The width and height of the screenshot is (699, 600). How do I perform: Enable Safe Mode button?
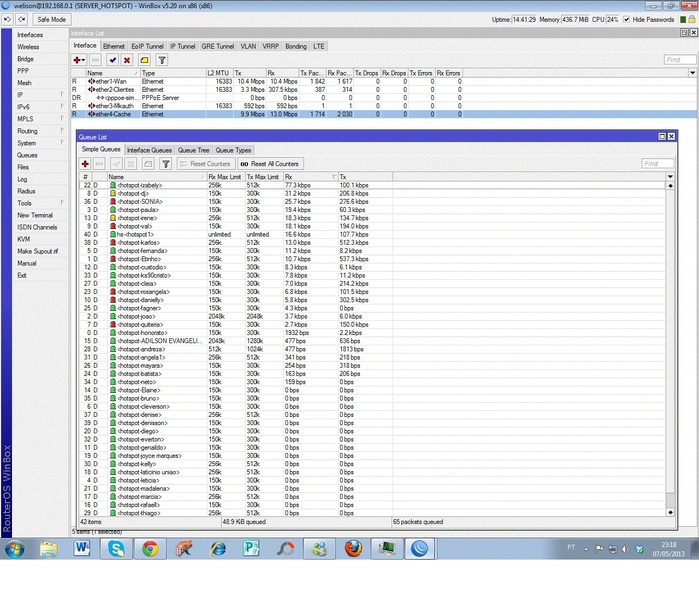[x=51, y=20]
